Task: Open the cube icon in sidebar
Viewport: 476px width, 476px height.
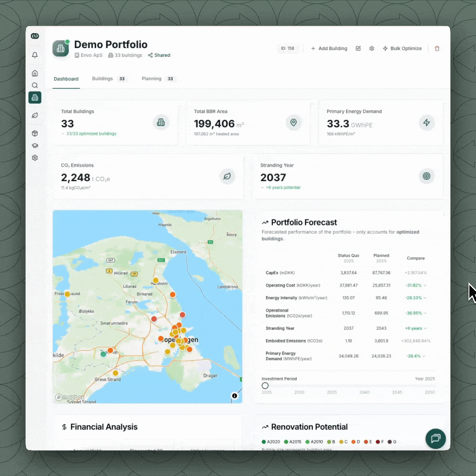Action: click(35, 134)
